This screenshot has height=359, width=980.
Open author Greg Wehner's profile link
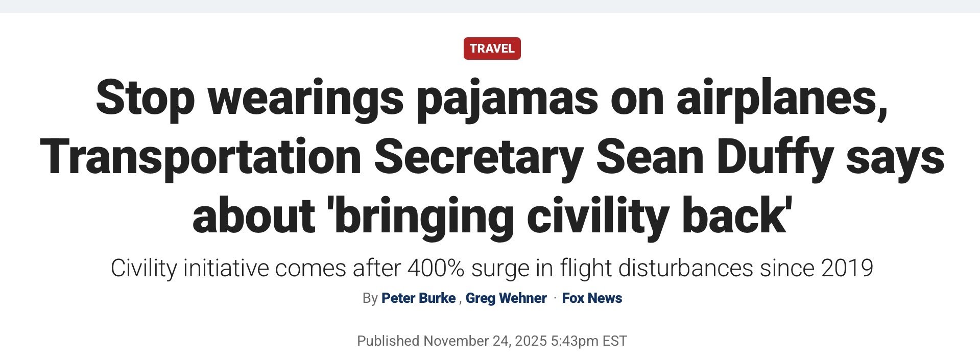click(x=506, y=298)
